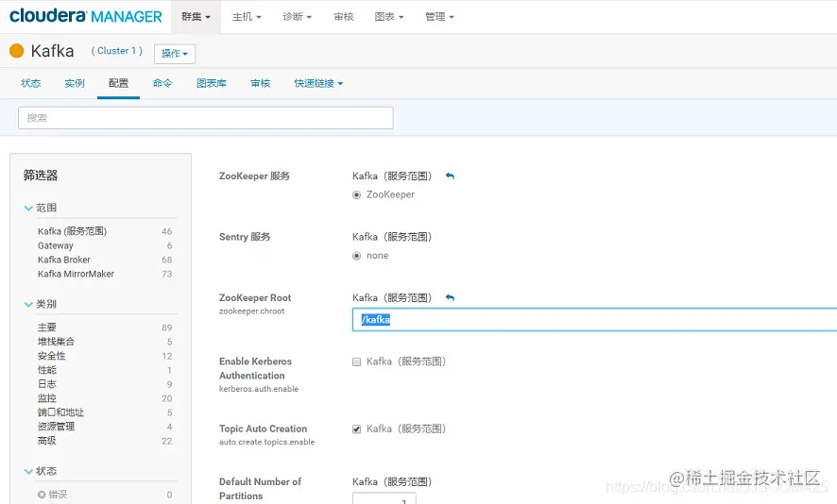Screen dimensions: 837x504
Task: Click the orange Kafka health status icon
Action: tap(17, 51)
